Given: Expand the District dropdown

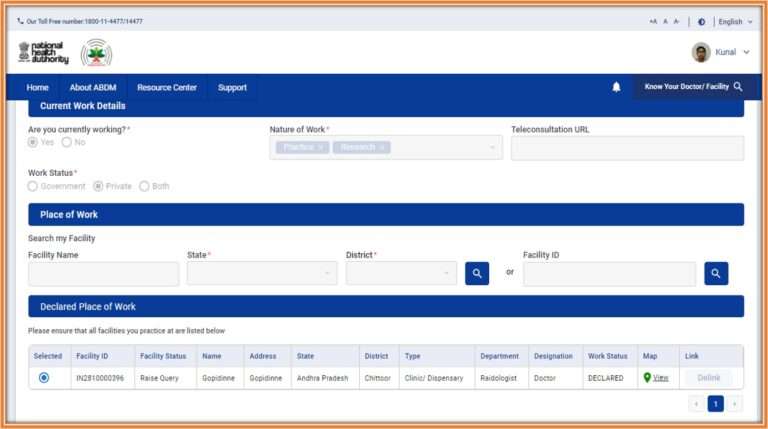Looking at the screenshot, I should point(400,273).
